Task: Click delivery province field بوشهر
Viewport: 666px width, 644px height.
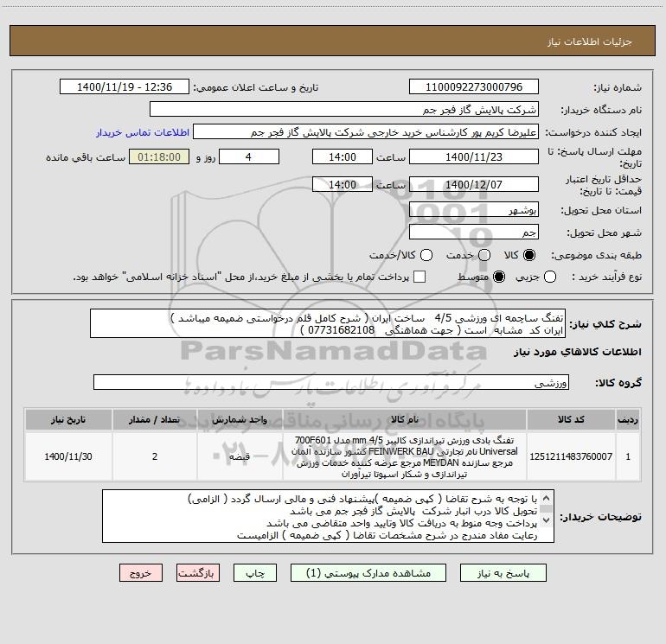Action: point(474,209)
